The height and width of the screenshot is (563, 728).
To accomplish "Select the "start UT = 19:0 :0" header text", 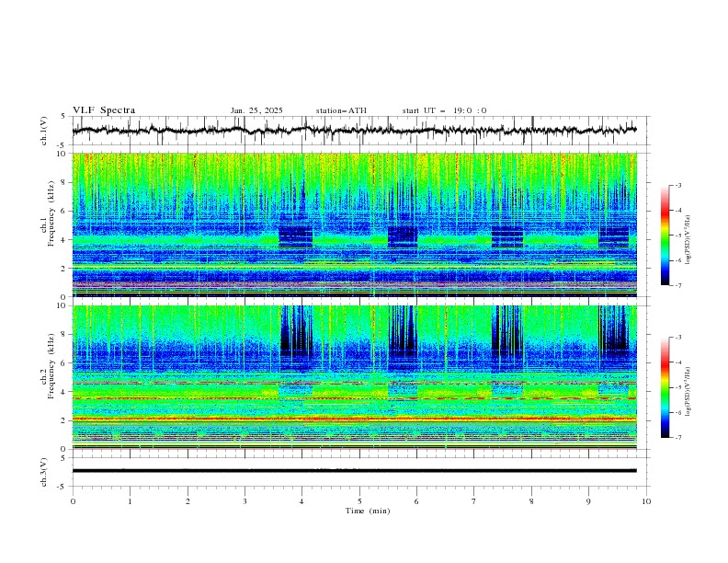I will tap(444, 110).
